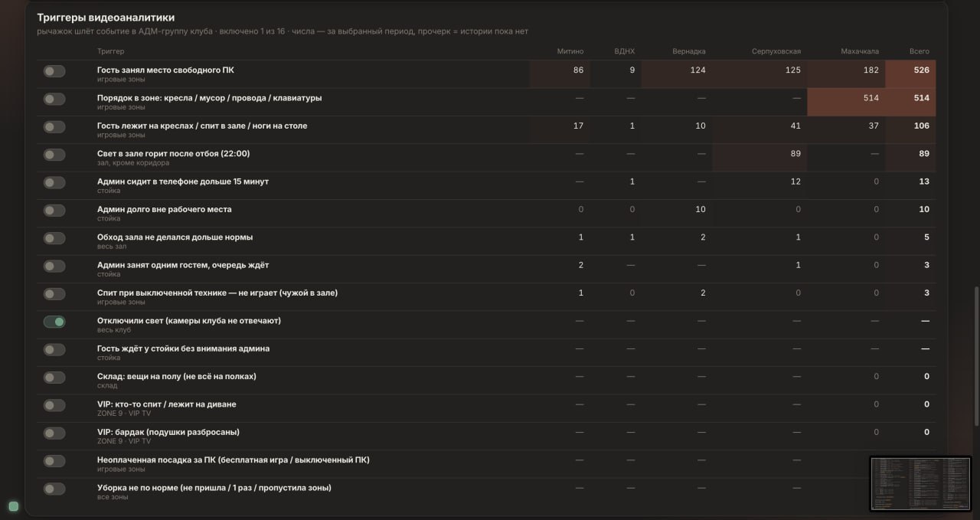Turn on «Свет в зале горит после отбоя» switch
980x520 pixels.
(x=54, y=155)
